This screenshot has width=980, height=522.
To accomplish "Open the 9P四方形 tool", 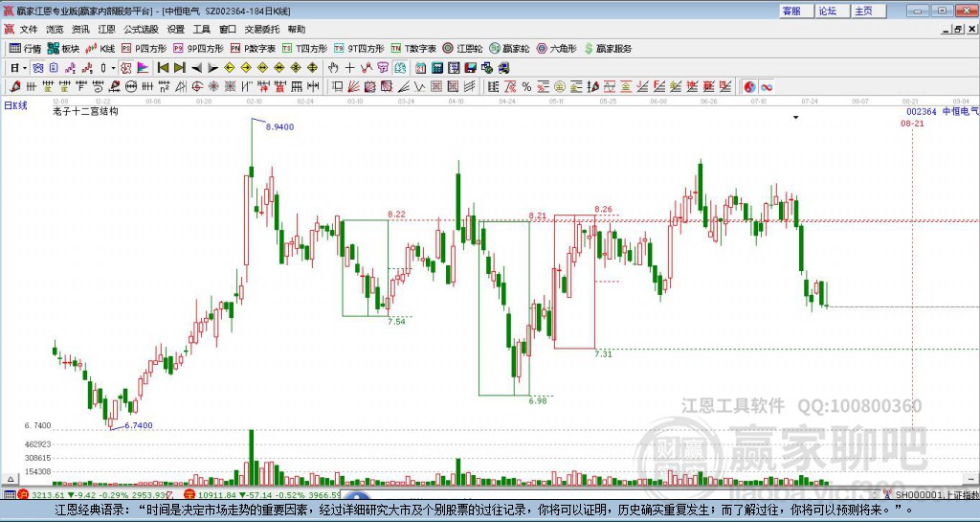I will click(199, 48).
